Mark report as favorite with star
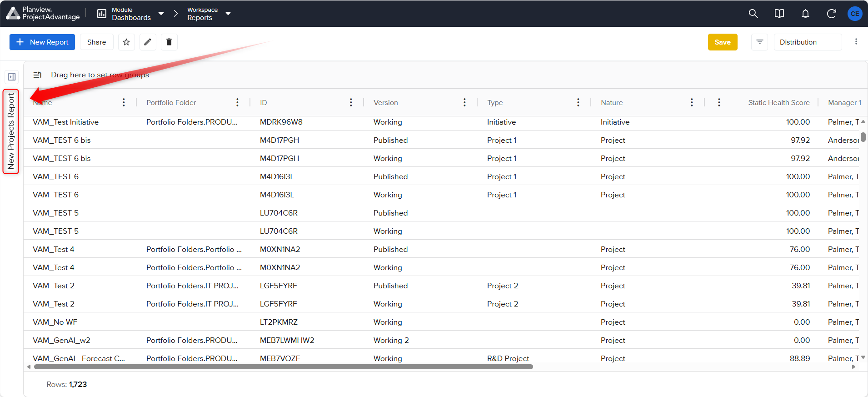868x397 pixels. click(x=126, y=42)
